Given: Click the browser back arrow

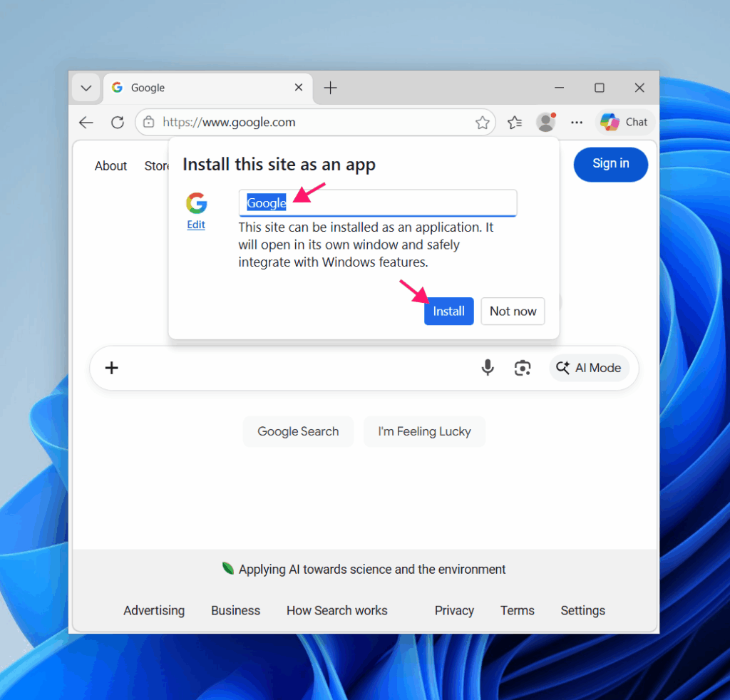Looking at the screenshot, I should tap(86, 123).
